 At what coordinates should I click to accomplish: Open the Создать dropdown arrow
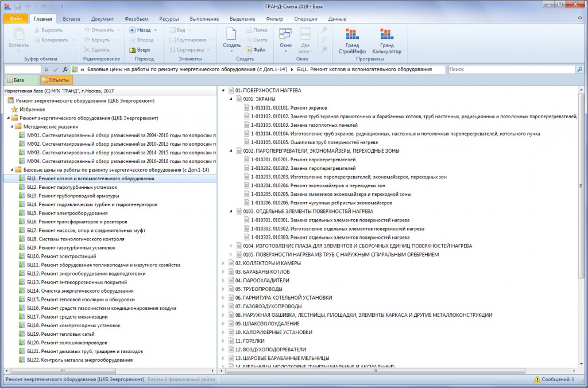pos(231,51)
